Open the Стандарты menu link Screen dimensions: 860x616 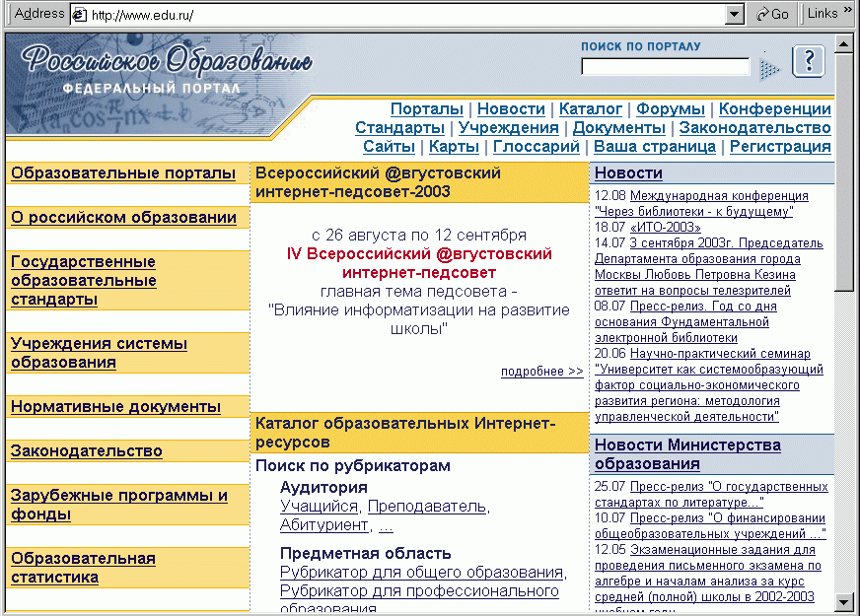(399, 128)
